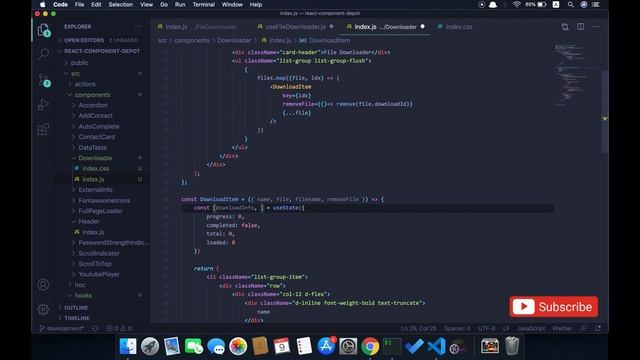Place cursor on useState code line
Viewport: 640px width, 360px height.
tap(249, 208)
